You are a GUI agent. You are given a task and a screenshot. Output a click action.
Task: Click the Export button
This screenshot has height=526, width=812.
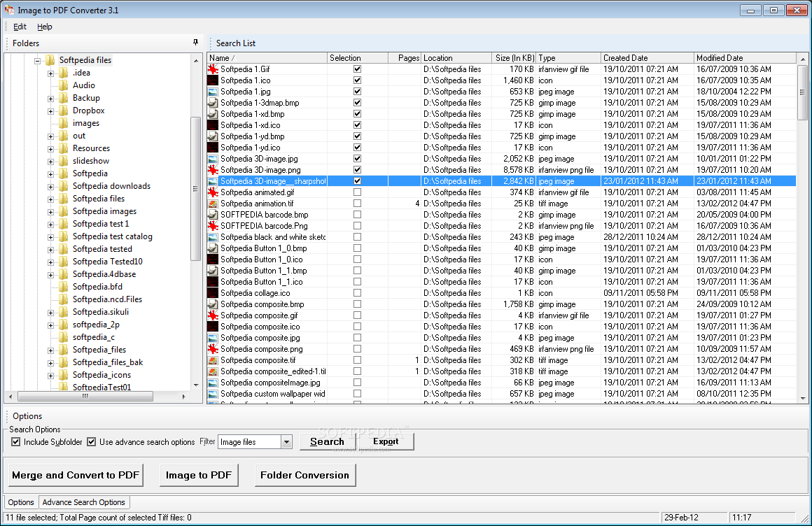(x=386, y=441)
